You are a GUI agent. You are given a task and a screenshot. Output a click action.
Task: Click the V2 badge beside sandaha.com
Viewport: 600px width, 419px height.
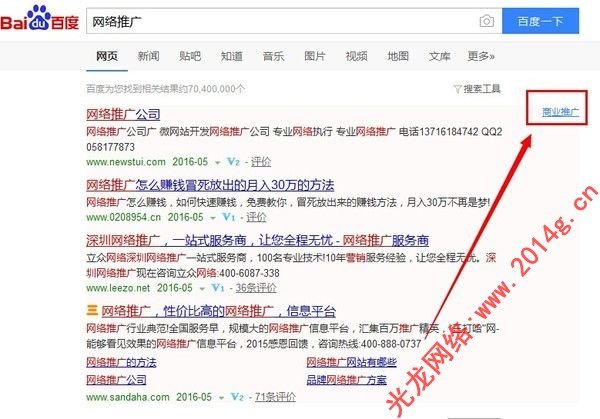tap(234, 397)
